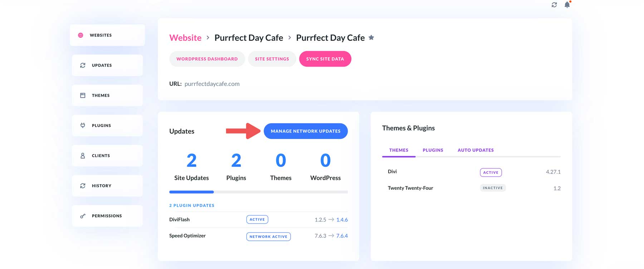
Task: Click the History icon in the sidebar
Action: 82,186
